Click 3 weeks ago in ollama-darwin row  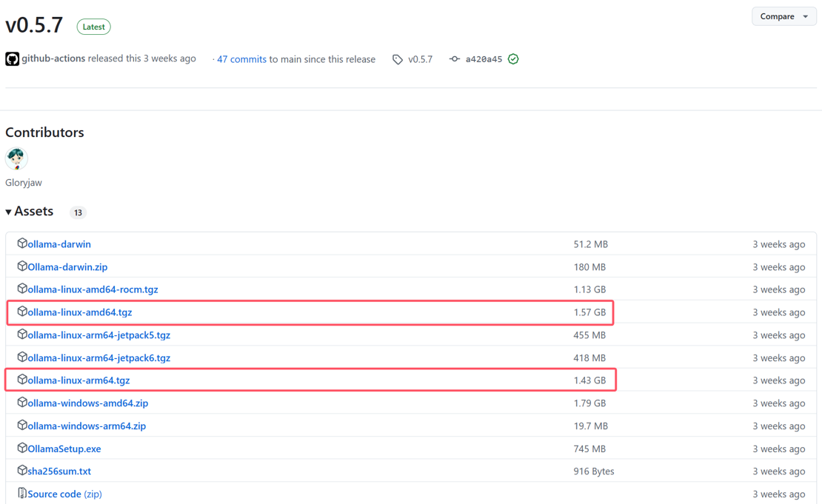point(779,244)
